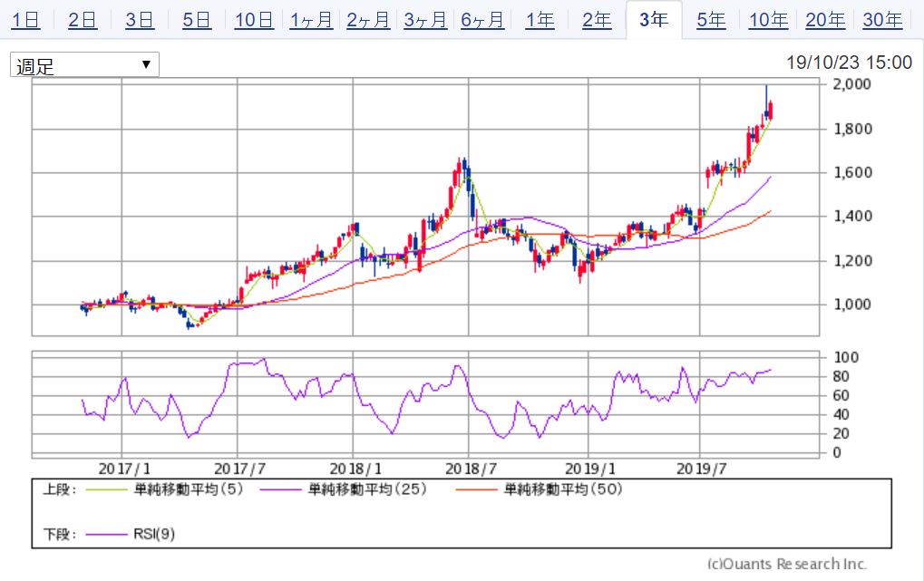
Task: Show the 5年 chart
Action: (x=711, y=20)
